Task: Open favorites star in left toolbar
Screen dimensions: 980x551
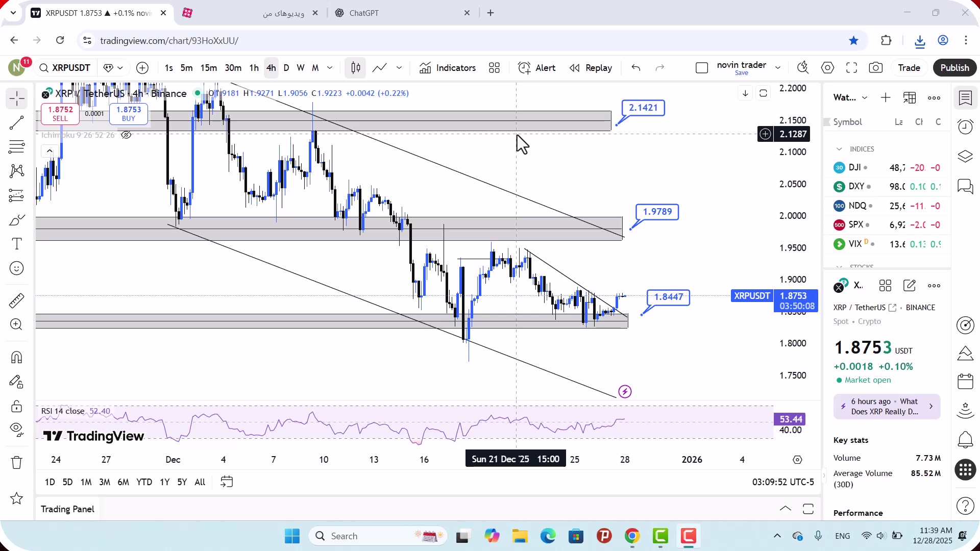Action: click(x=17, y=498)
